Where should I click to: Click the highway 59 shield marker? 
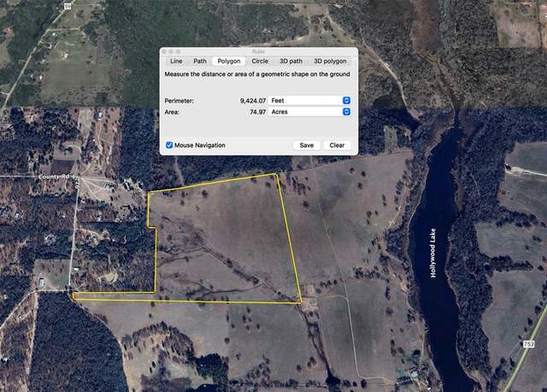[x=68, y=6]
